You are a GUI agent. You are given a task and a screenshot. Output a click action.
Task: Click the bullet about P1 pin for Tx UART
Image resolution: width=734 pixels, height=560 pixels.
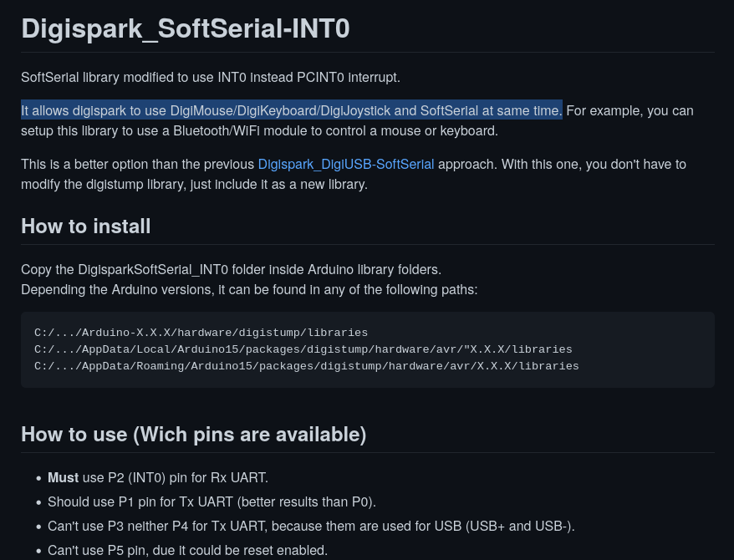pyautogui.click(x=212, y=501)
